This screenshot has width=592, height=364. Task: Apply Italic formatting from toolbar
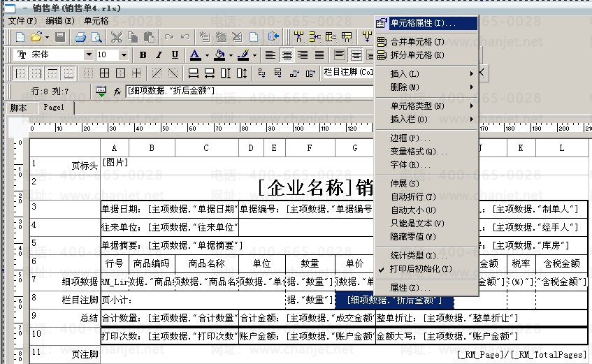tap(159, 55)
